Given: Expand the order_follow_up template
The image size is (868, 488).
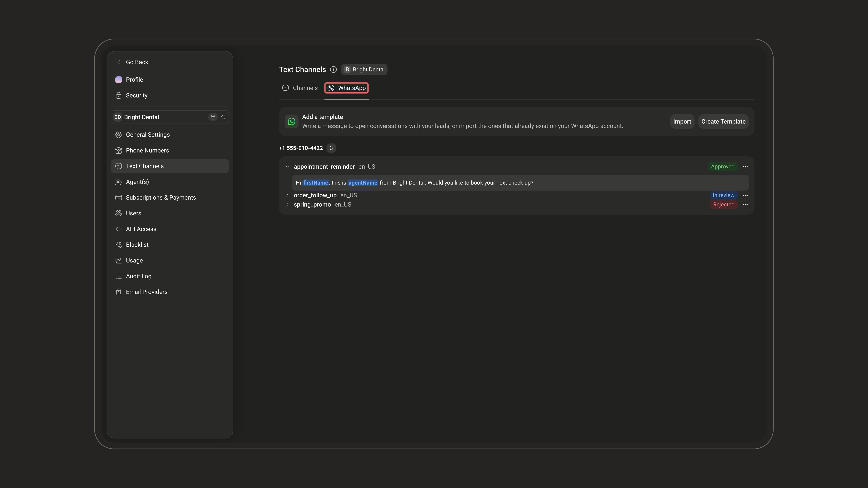Looking at the screenshot, I should point(287,195).
